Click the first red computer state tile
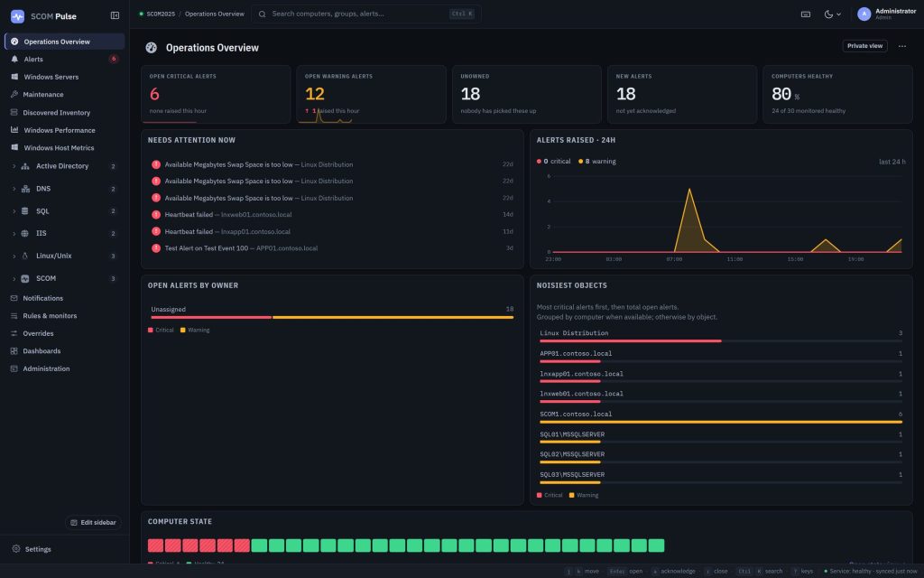Image resolution: width=924 pixels, height=578 pixels. pyautogui.click(x=155, y=545)
